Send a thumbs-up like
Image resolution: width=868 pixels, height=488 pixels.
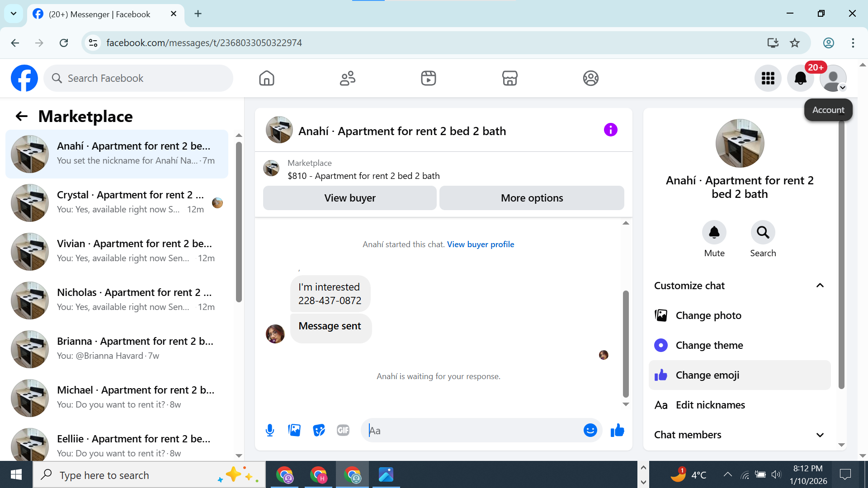pos(617,430)
